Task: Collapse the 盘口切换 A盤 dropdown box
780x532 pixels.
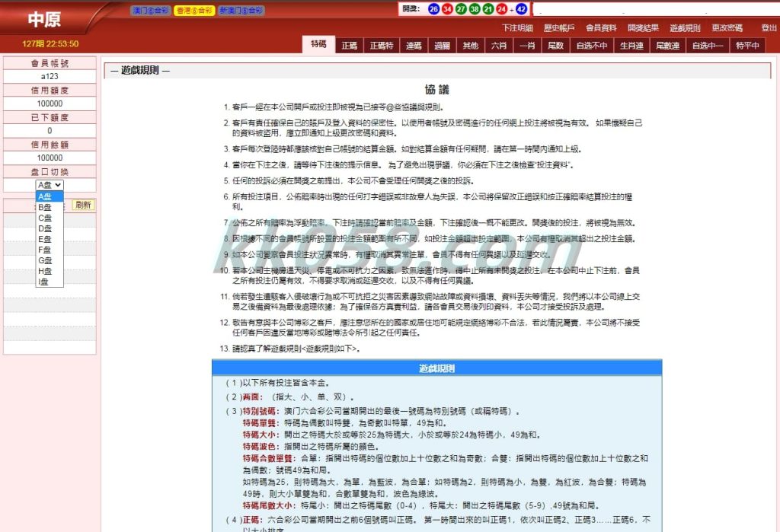Action: [49, 185]
